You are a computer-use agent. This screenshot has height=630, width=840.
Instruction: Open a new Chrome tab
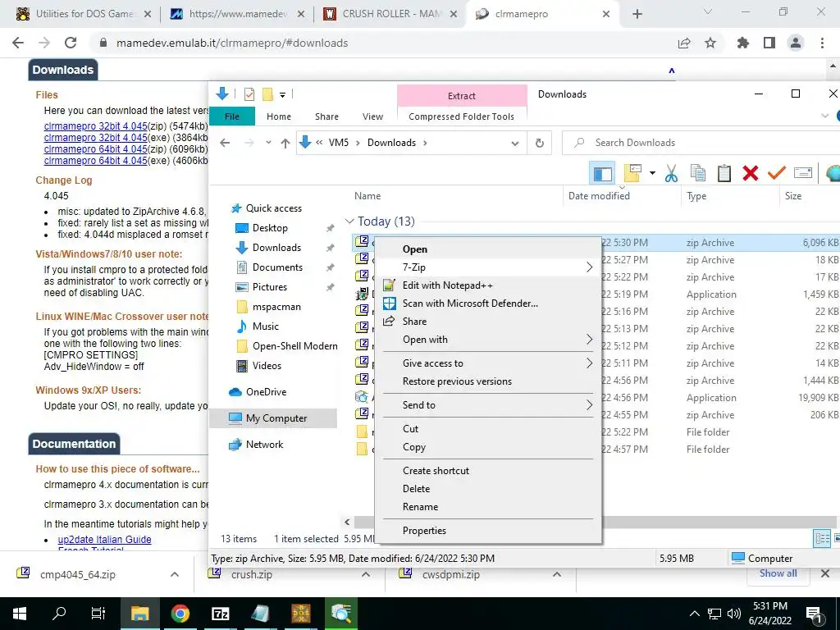tap(637, 14)
